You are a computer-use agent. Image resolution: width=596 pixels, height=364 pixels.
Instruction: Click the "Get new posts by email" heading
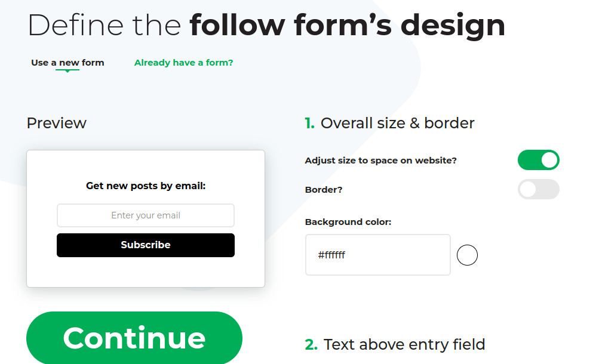[x=145, y=186]
